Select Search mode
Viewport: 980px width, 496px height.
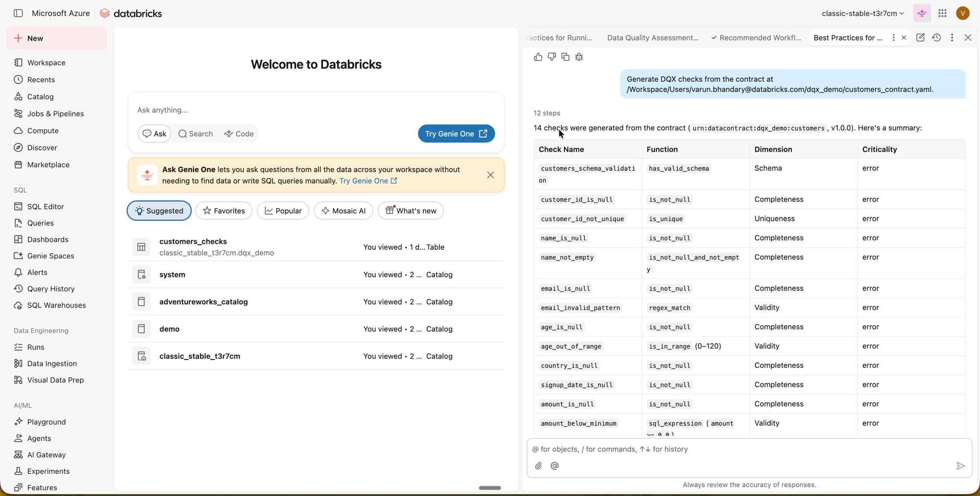pyautogui.click(x=196, y=134)
